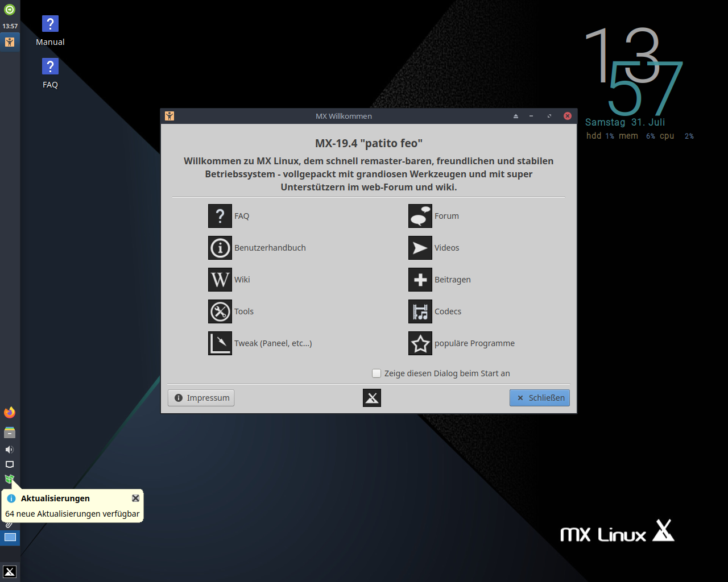Viewport: 728px width, 582px height.
Task: Open FAQ desktop shortcut icon
Action: pyautogui.click(x=50, y=66)
